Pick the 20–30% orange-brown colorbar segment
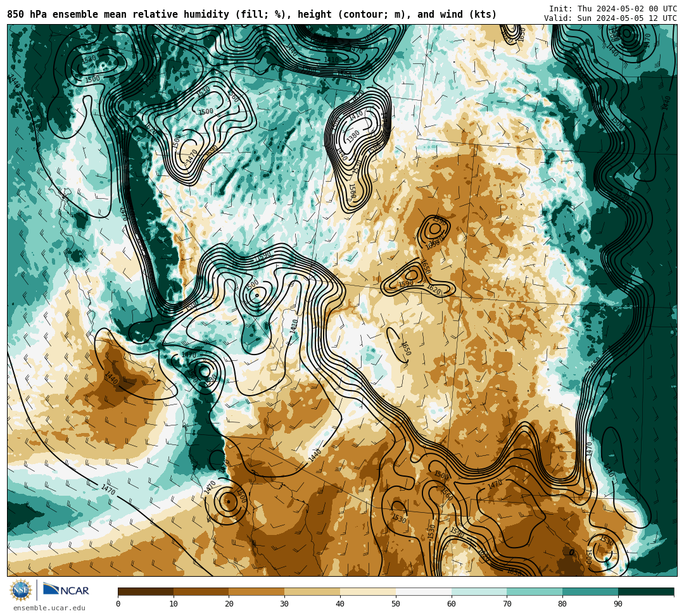The width and height of the screenshot is (684, 616). [257, 591]
